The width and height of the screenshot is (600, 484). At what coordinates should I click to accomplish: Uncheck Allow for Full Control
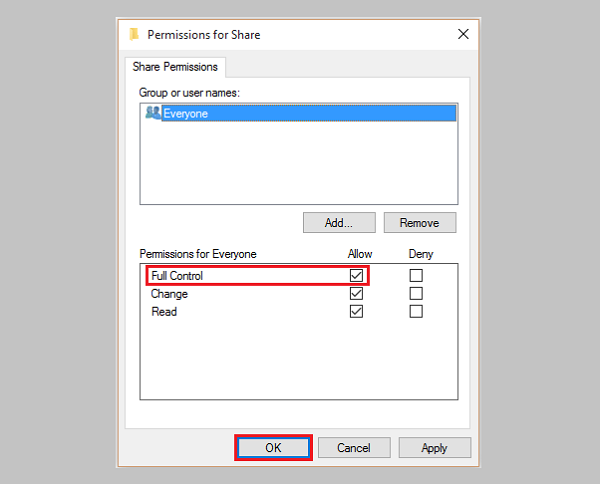coord(356,275)
